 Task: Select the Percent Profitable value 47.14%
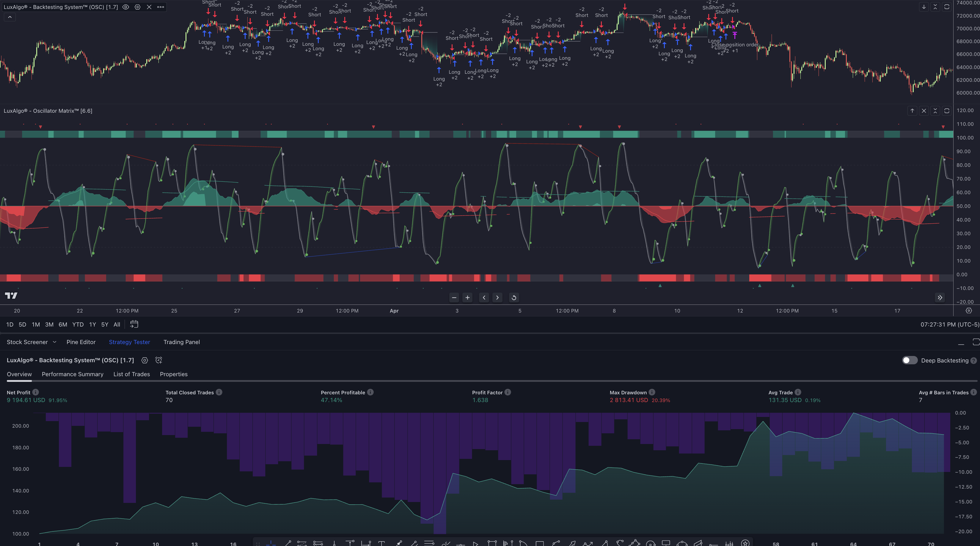tap(331, 400)
